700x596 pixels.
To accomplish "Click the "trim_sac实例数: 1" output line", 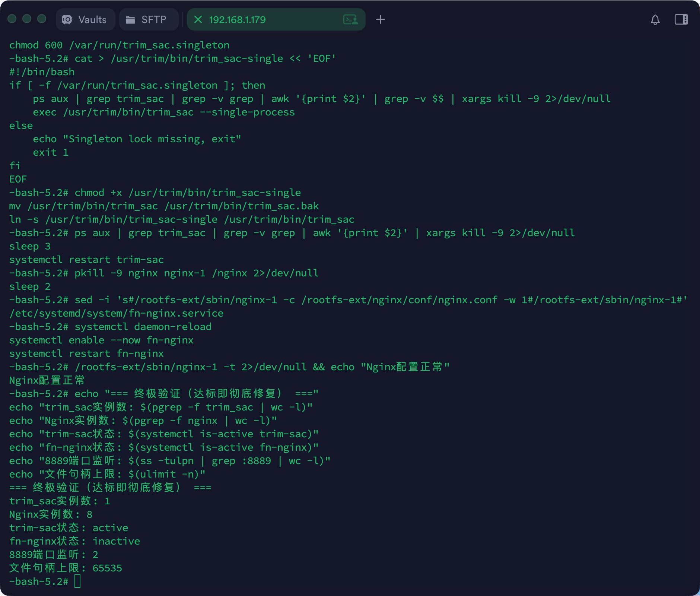I will (60, 501).
